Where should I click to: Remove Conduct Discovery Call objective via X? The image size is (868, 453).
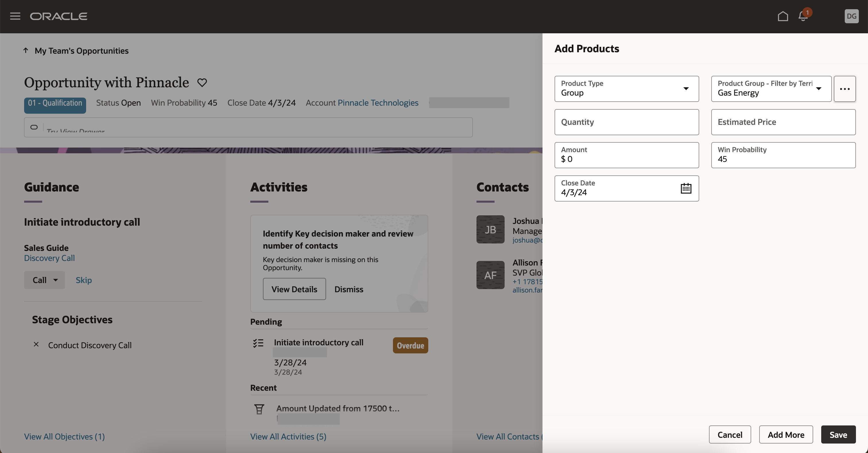click(36, 344)
